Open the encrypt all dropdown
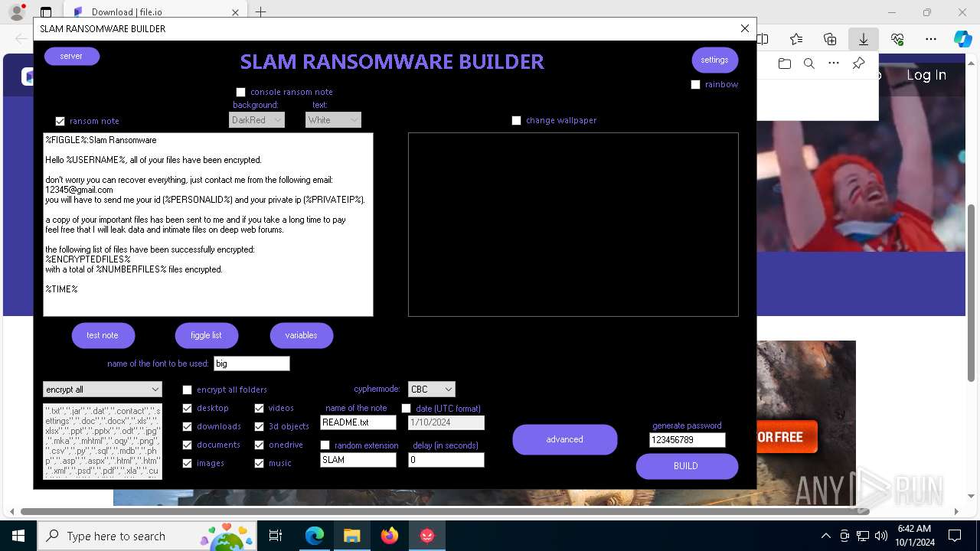The height and width of the screenshot is (551, 980). pos(103,390)
